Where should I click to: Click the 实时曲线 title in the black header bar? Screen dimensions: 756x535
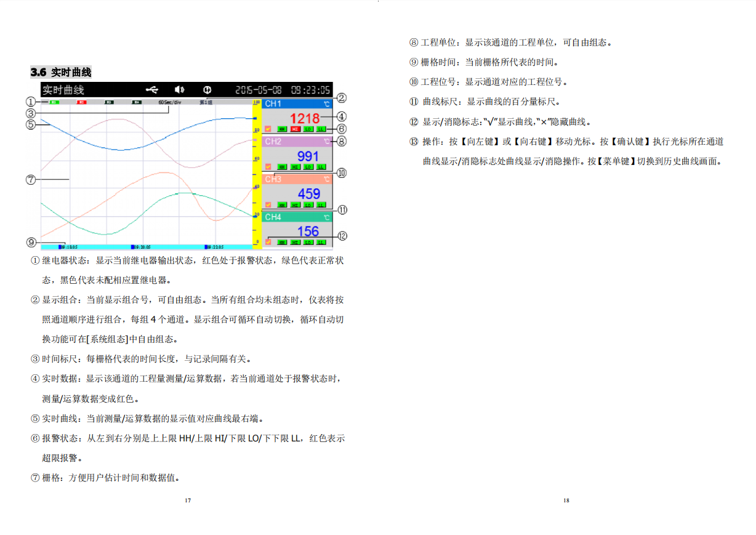pyautogui.click(x=63, y=89)
